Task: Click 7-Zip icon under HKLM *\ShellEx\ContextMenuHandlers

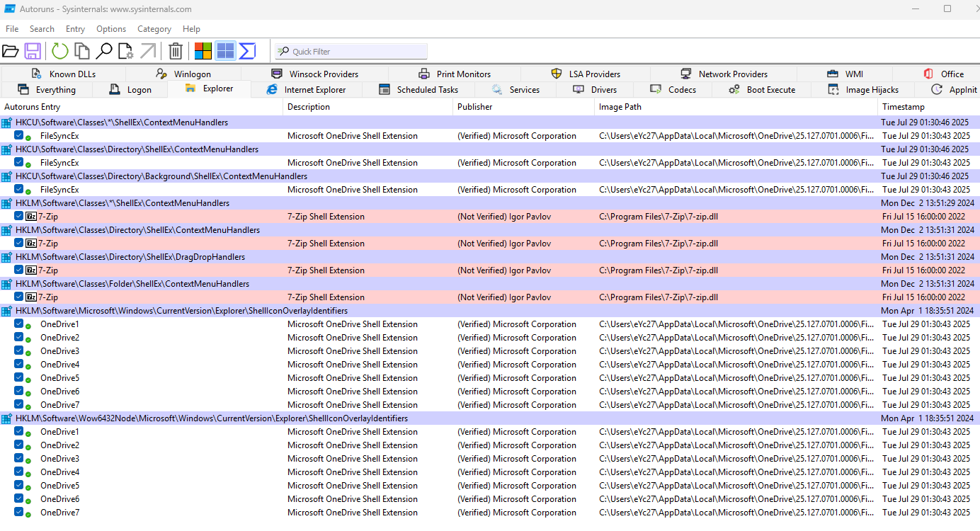Action: pos(31,217)
